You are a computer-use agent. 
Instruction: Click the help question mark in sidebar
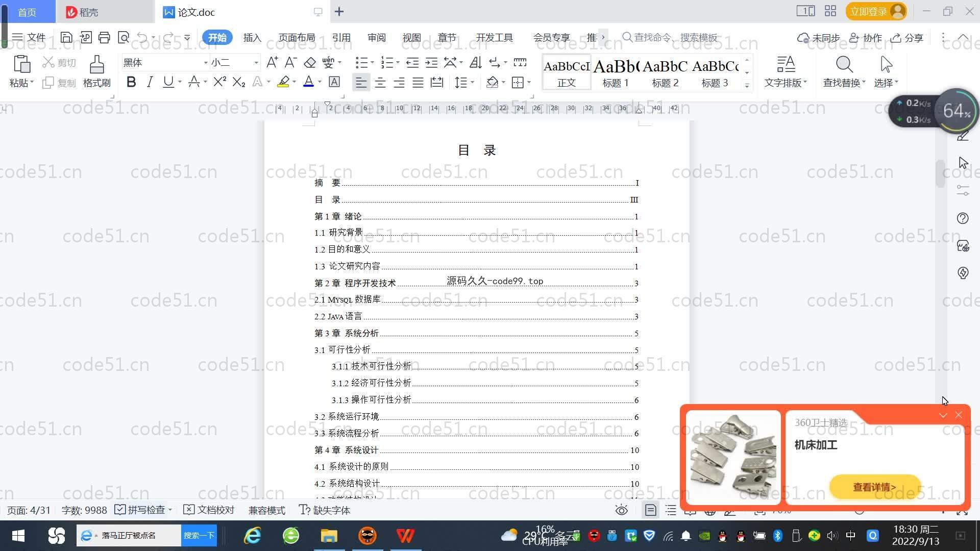(963, 218)
